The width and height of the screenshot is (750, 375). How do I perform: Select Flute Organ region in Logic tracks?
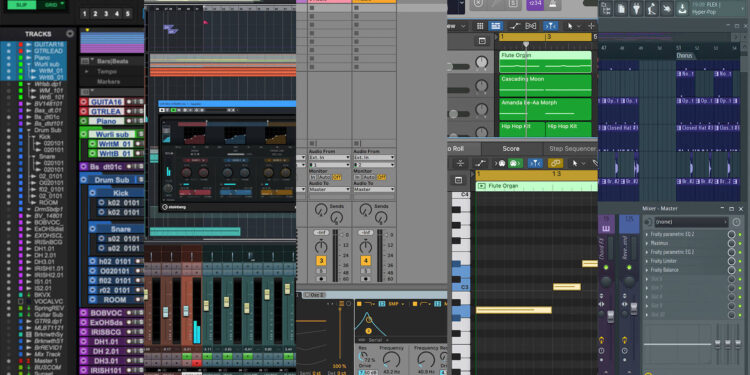(545, 62)
